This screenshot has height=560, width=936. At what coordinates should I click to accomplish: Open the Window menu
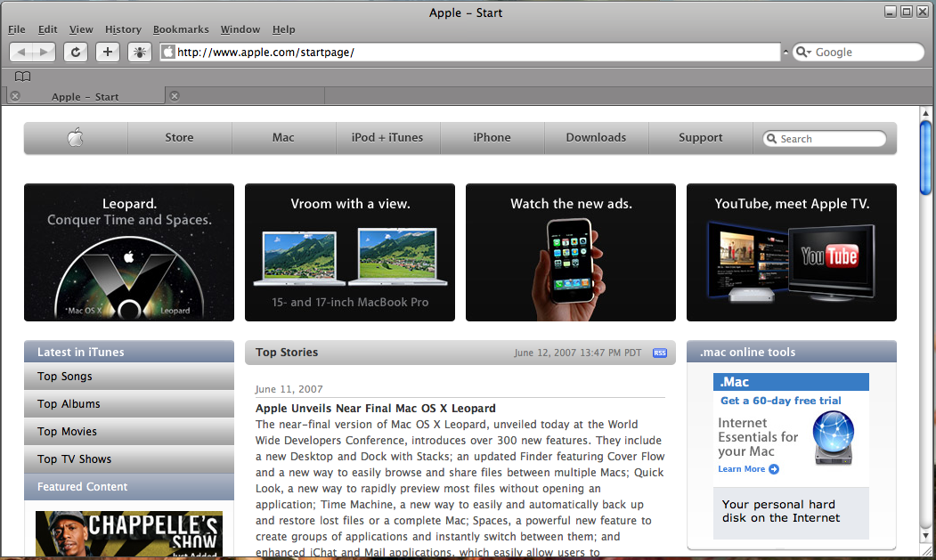pyautogui.click(x=240, y=29)
